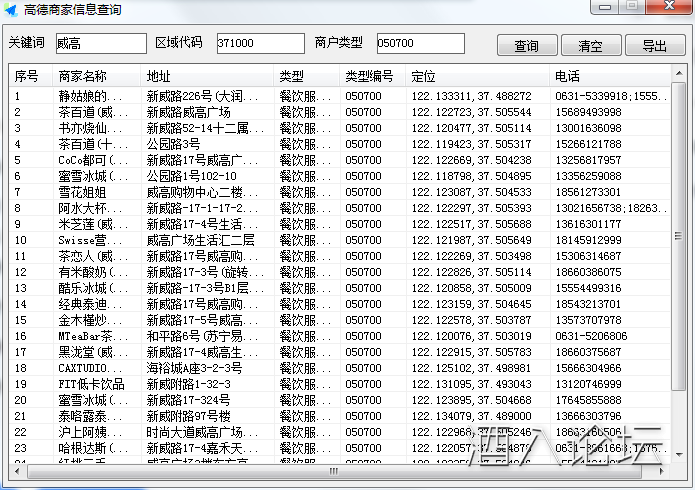Select row 18 CAXTUDIO entry
This screenshot has height=490, width=695.
click(x=88, y=368)
